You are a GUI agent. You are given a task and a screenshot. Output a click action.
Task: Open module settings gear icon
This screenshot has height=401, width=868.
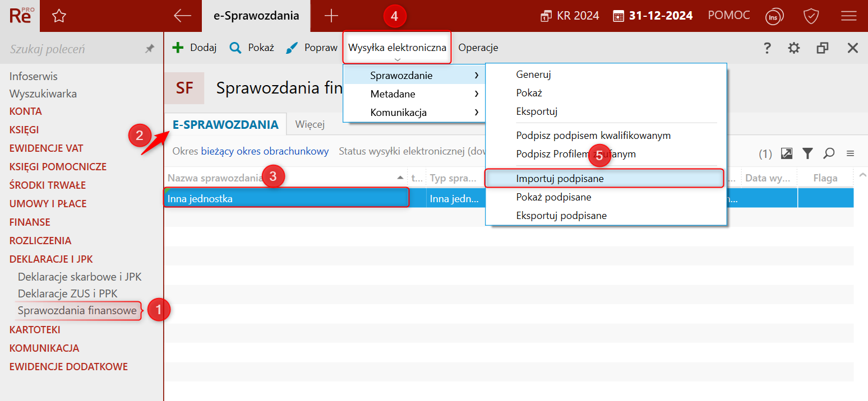coord(794,48)
